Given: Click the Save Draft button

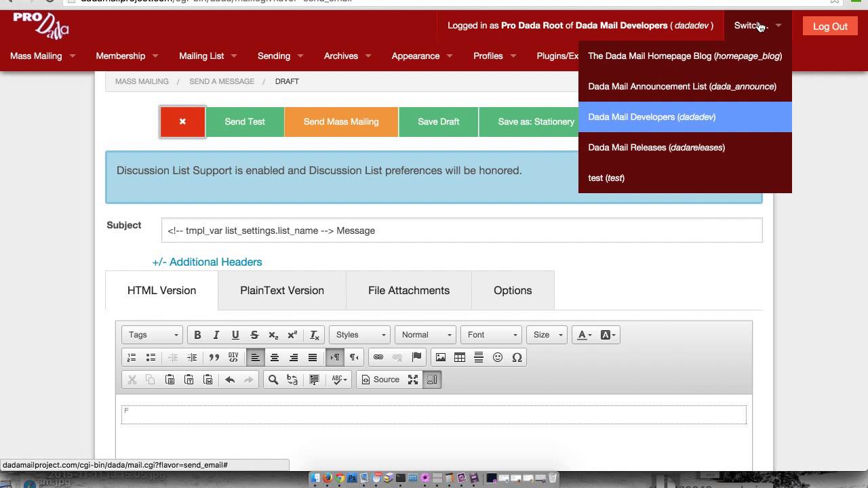Looking at the screenshot, I should tap(438, 121).
